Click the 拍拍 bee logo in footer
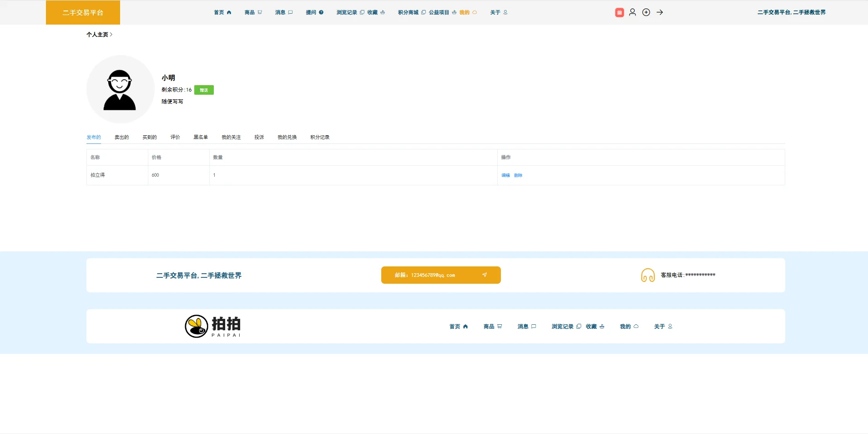 196,326
